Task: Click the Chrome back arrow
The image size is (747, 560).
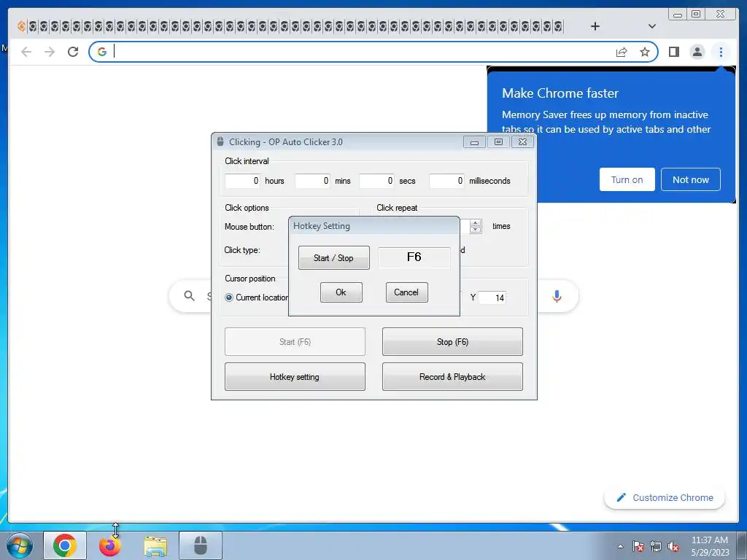Action: point(26,52)
